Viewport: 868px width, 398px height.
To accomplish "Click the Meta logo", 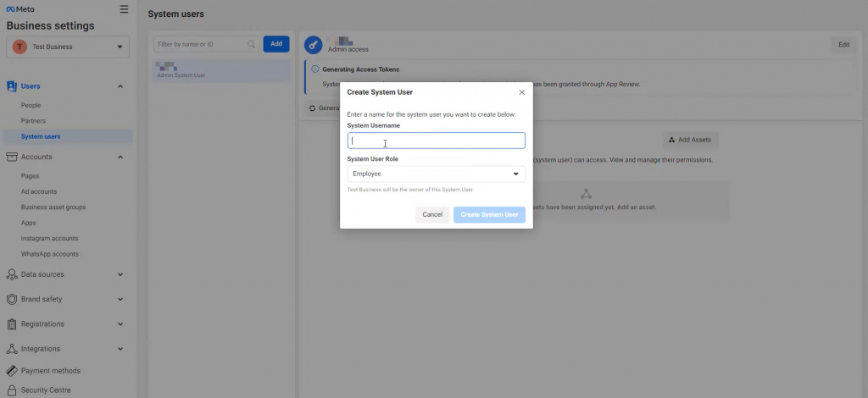I will click(20, 8).
